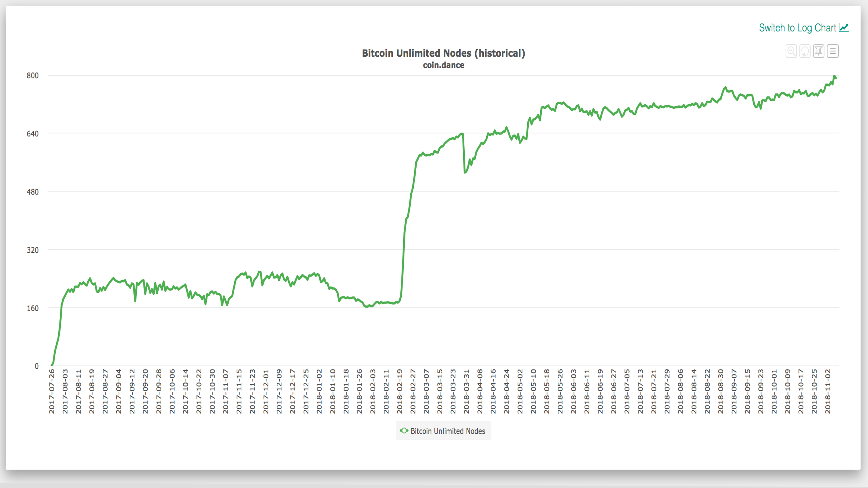Click the 2018-01-26 x-axis date label
Image resolution: width=868 pixels, height=488 pixels.
[x=359, y=391]
